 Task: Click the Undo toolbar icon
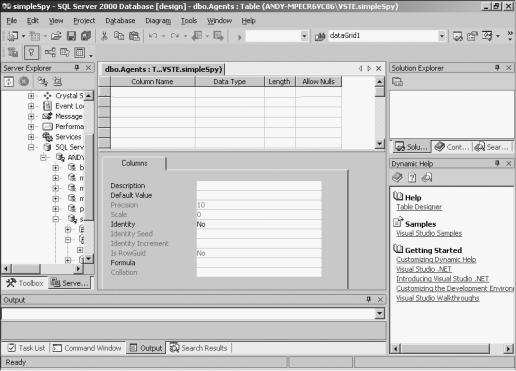pyautogui.click(x=153, y=36)
